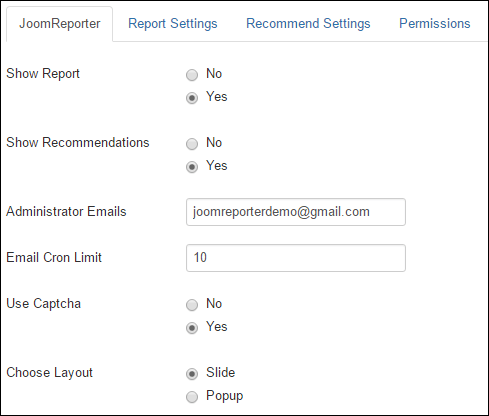Viewport: 489px width, 416px height.
Task: Open the Recommend Settings tab
Action: point(308,24)
